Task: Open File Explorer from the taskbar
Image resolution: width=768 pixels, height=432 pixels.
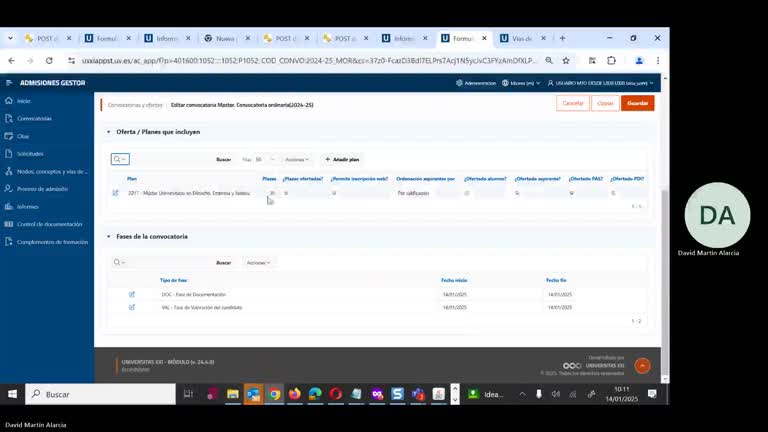Action: coord(233,394)
